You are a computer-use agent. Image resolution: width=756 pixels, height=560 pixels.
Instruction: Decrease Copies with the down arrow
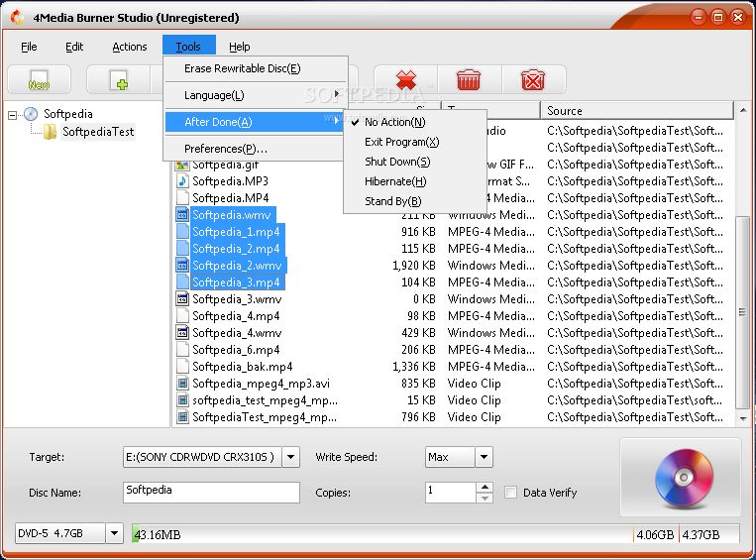(x=485, y=498)
